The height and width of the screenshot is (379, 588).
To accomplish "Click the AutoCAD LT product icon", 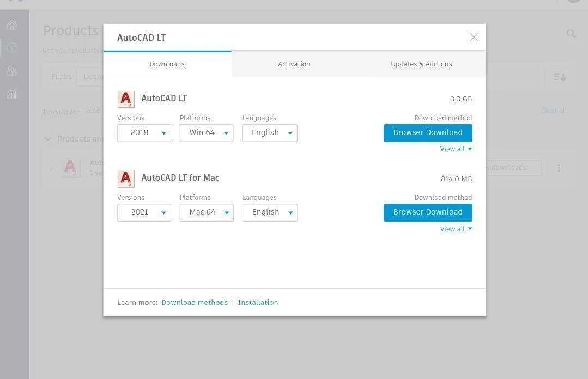I will [126, 99].
